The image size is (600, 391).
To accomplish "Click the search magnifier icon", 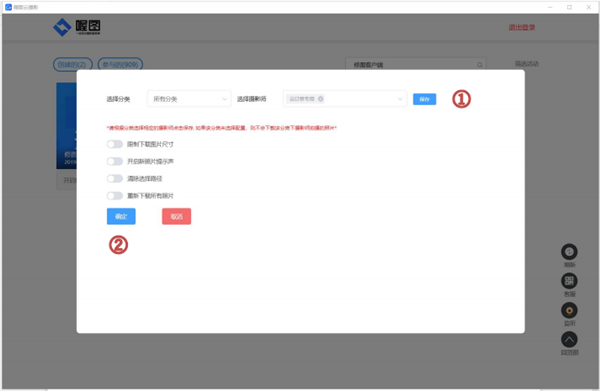I will (x=479, y=65).
